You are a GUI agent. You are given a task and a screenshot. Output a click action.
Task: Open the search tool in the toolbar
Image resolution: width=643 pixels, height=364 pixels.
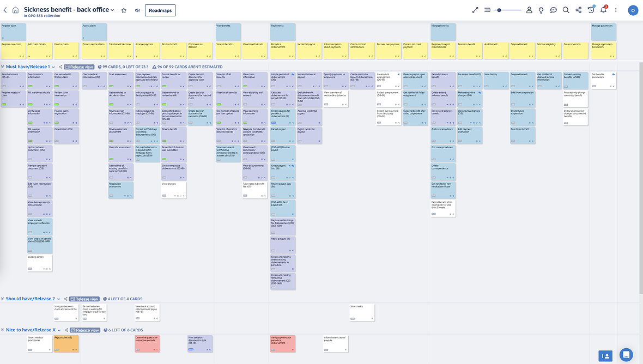pyautogui.click(x=566, y=10)
